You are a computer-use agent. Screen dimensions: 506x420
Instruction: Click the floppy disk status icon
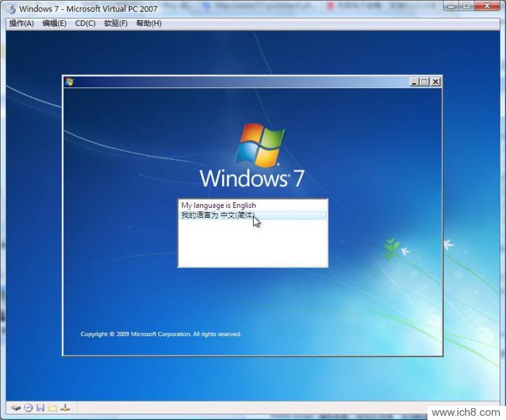pos(40,407)
